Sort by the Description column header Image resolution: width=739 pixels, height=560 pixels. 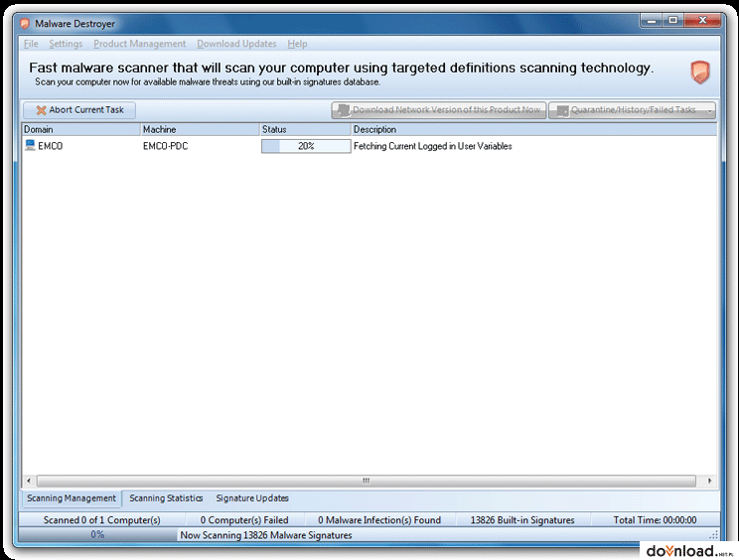(x=534, y=129)
